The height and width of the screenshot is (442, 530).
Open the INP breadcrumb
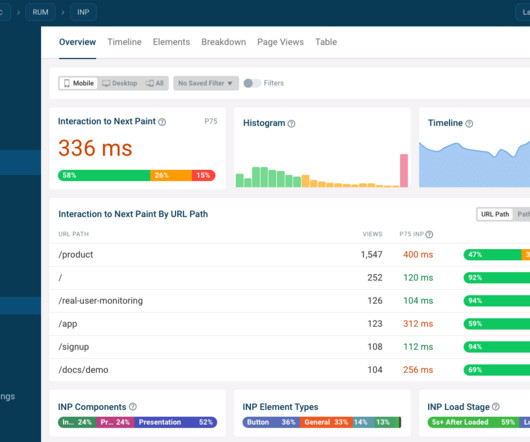[x=83, y=12]
